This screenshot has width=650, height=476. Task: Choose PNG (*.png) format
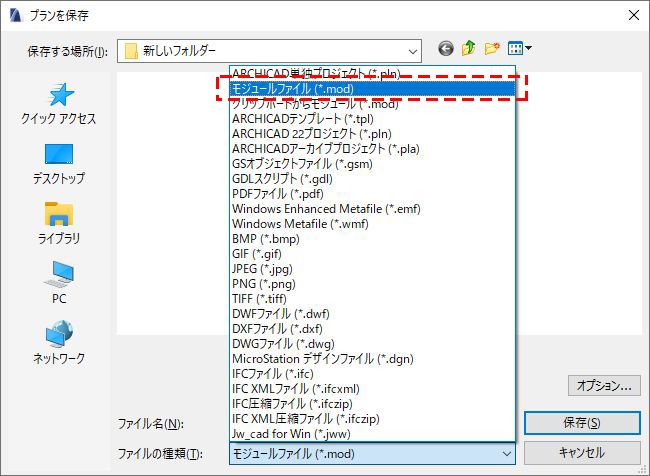click(x=372, y=284)
